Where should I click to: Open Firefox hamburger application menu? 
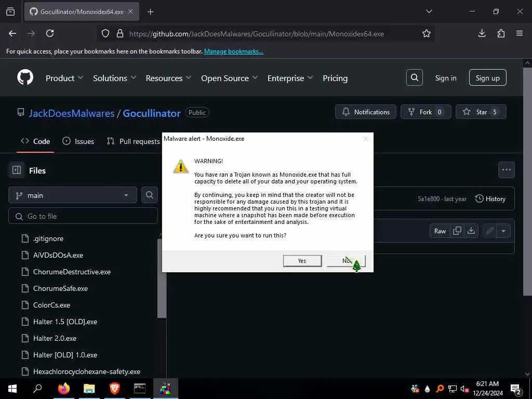pos(520,33)
